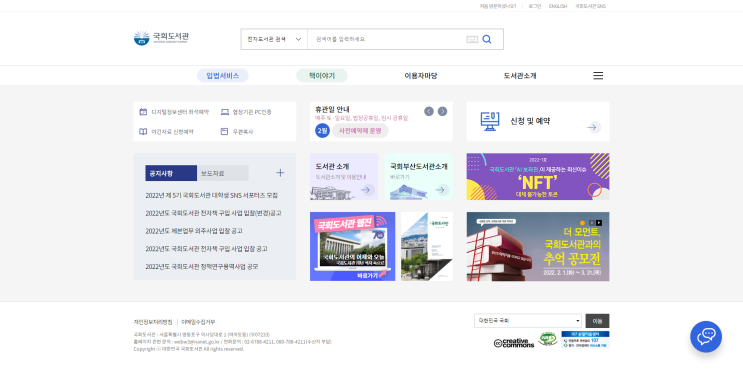Pause the 추억 공모전 banner rotation
This screenshot has width=743, height=372.
coord(591,223)
